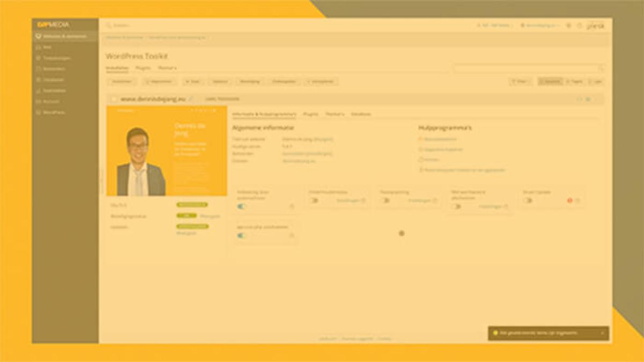Viewport: 644px width, 362px height.
Task: Click the website preview thumbnail of Dennis de Jong
Action: pyautogui.click(x=166, y=151)
